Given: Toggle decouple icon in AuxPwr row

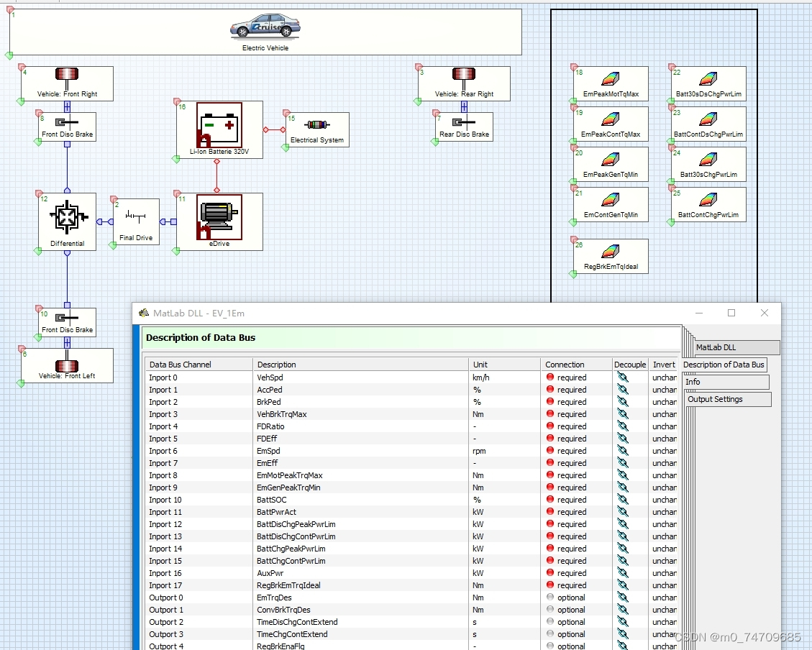Looking at the screenshot, I should point(622,573).
